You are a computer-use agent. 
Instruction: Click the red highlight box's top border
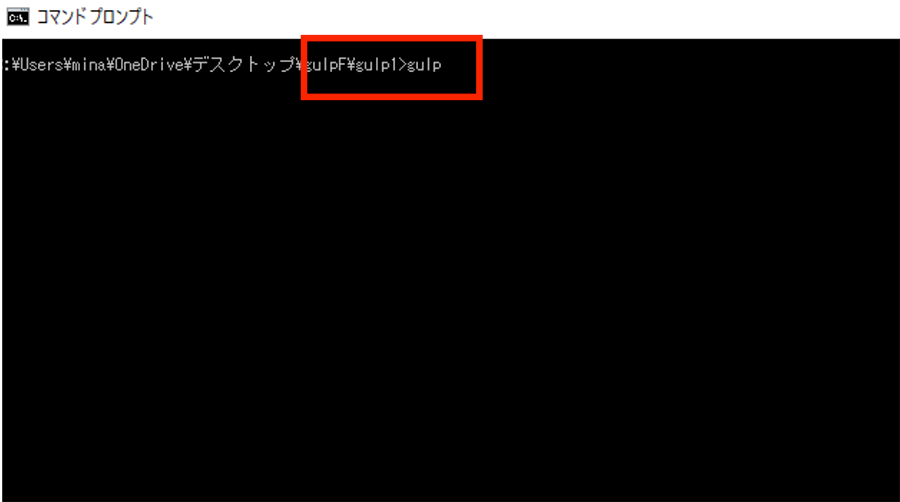[x=391, y=38]
